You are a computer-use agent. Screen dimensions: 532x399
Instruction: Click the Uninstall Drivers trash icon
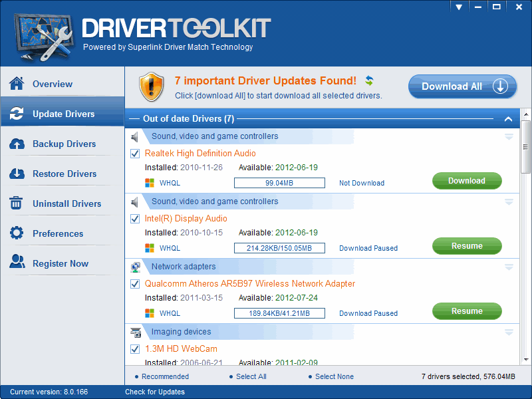(x=17, y=203)
